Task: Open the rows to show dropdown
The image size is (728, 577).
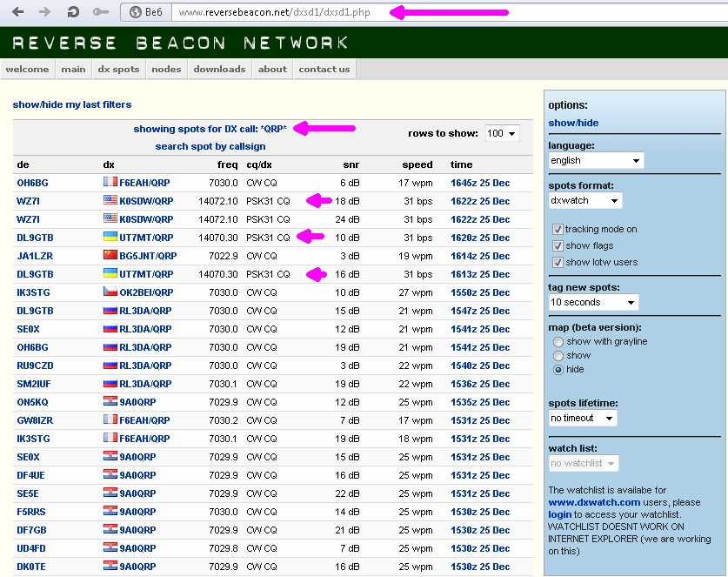Action: coord(502,133)
